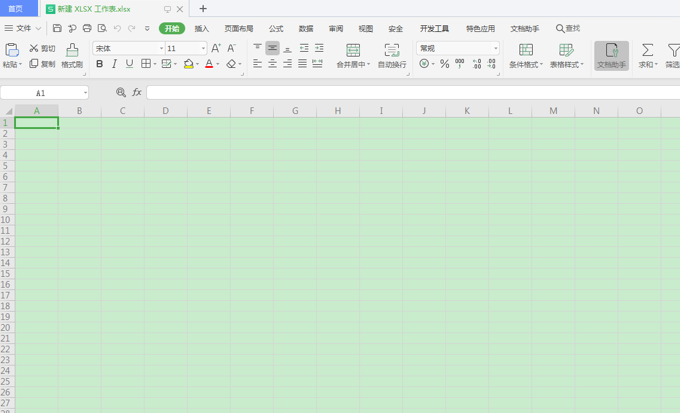The image size is (680, 413).
Task: Apply percent style format
Action: click(x=445, y=64)
